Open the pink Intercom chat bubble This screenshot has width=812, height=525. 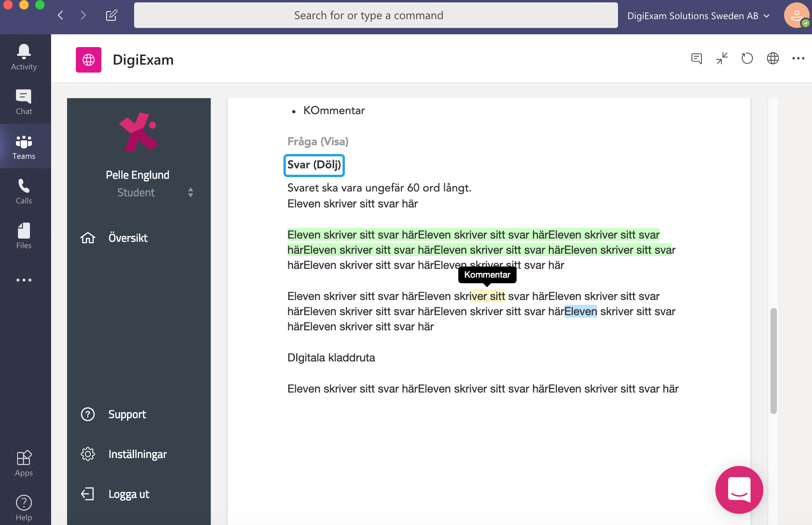pos(739,490)
